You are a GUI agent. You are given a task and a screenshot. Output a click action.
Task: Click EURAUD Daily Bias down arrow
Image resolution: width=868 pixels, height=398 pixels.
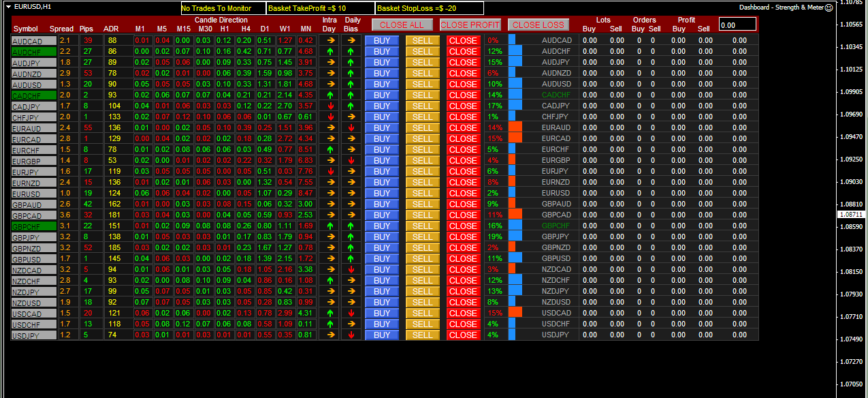coord(351,127)
